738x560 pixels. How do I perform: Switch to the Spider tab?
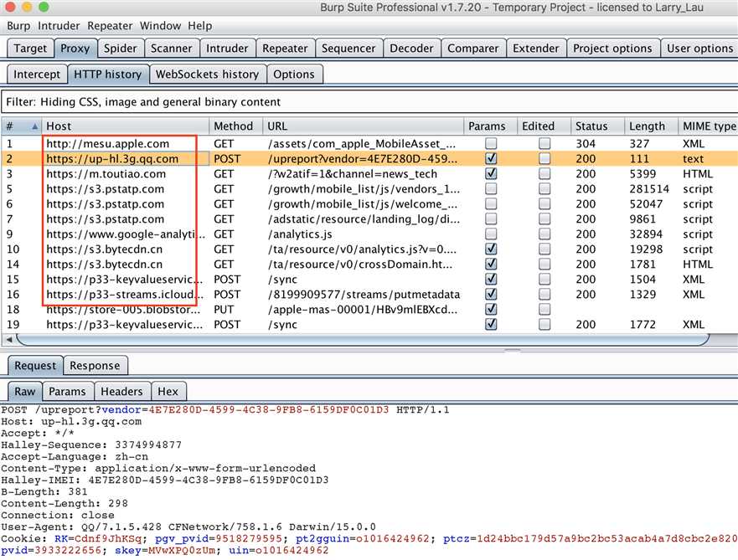click(x=121, y=49)
